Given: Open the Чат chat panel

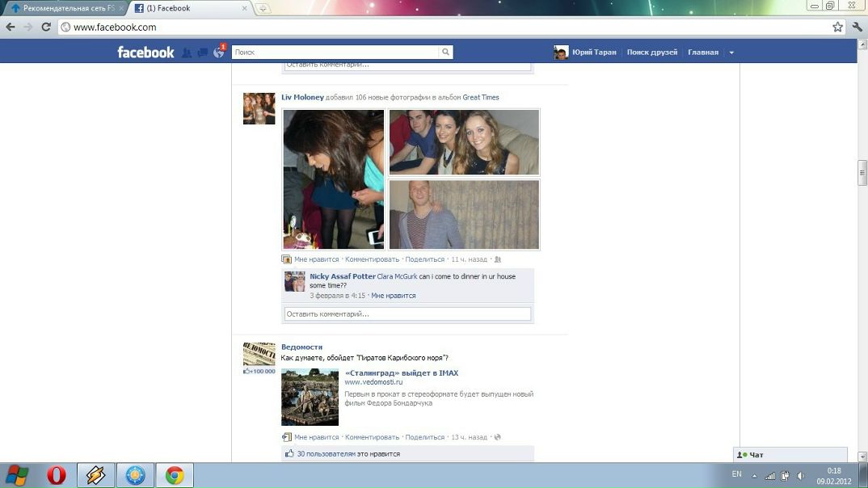Looking at the screenshot, I should coord(789,455).
